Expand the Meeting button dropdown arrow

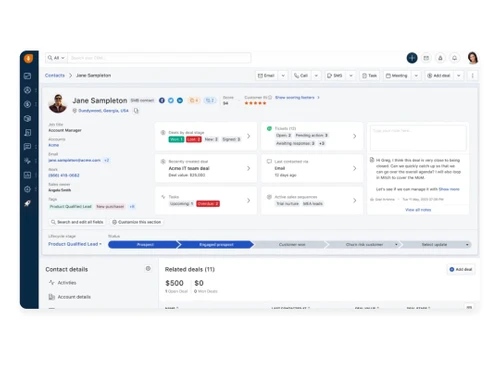416,76
